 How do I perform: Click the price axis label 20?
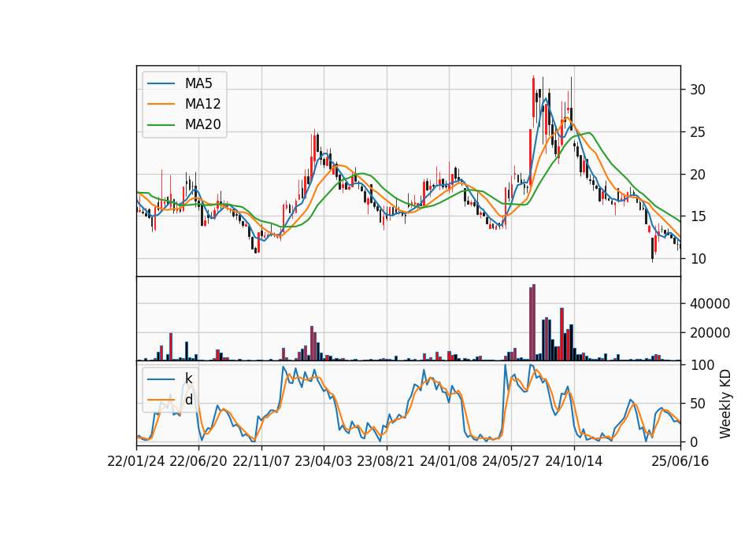tap(698, 175)
